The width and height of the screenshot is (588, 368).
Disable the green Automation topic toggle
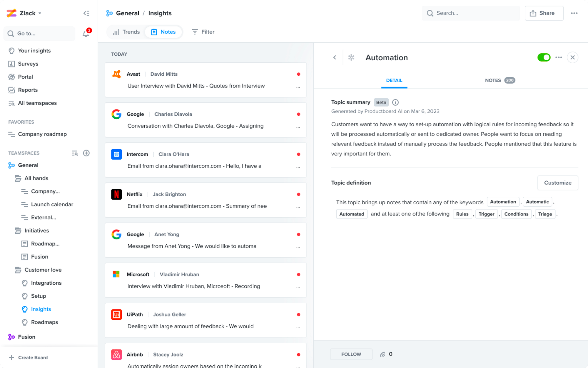[x=544, y=57]
